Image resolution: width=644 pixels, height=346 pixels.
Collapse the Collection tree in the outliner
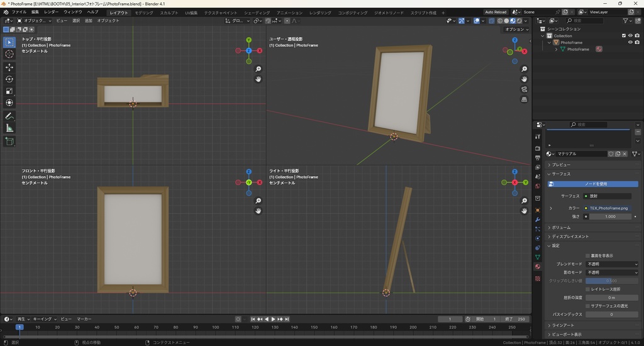click(542, 36)
